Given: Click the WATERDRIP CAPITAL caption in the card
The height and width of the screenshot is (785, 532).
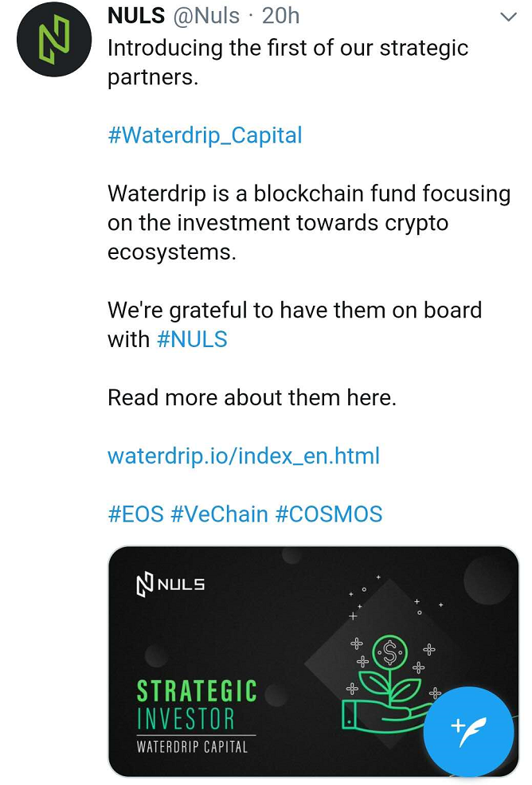Looking at the screenshot, I should (193, 747).
